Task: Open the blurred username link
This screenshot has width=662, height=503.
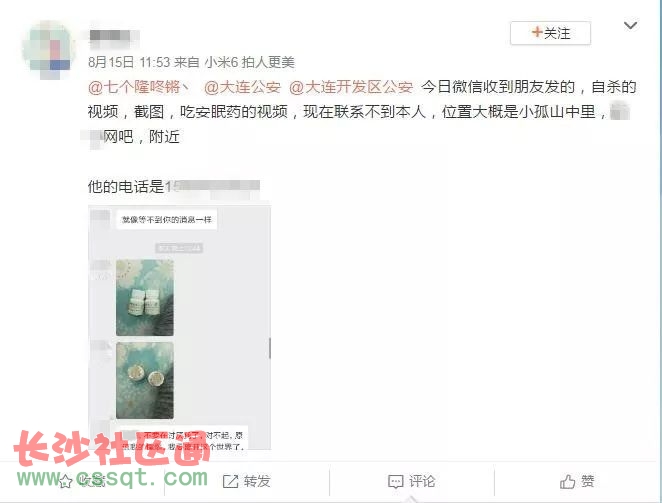Action: pos(113,35)
